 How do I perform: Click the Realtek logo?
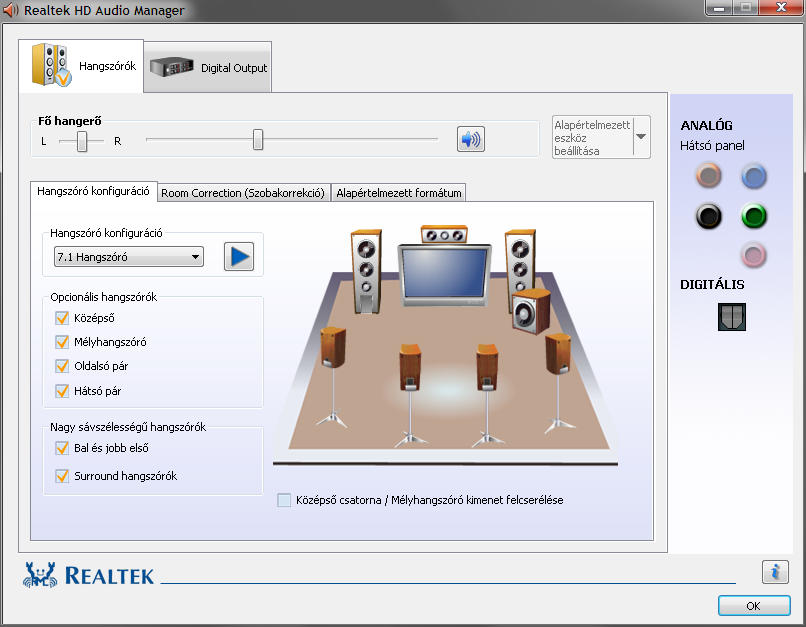[88, 575]
